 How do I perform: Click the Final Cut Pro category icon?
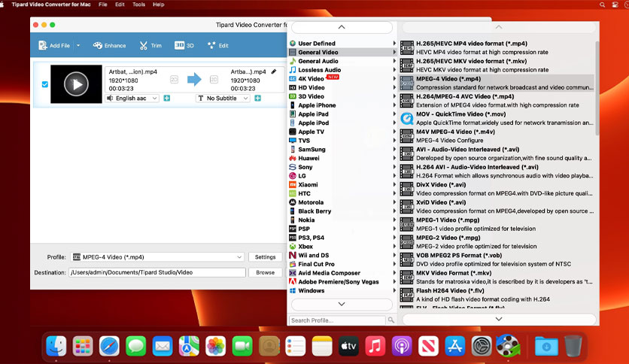click(x=293, y=264)
